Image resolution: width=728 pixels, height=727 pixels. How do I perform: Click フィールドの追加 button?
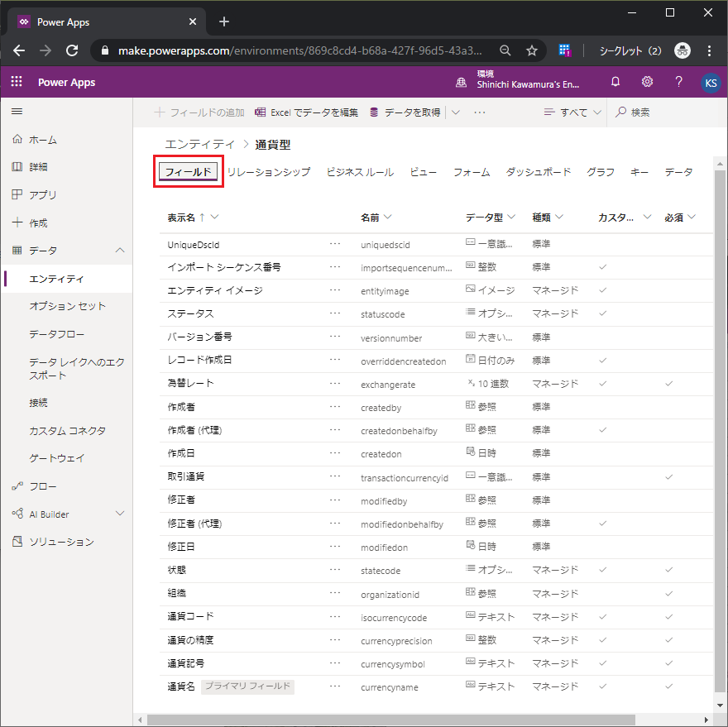pos(199,112)
